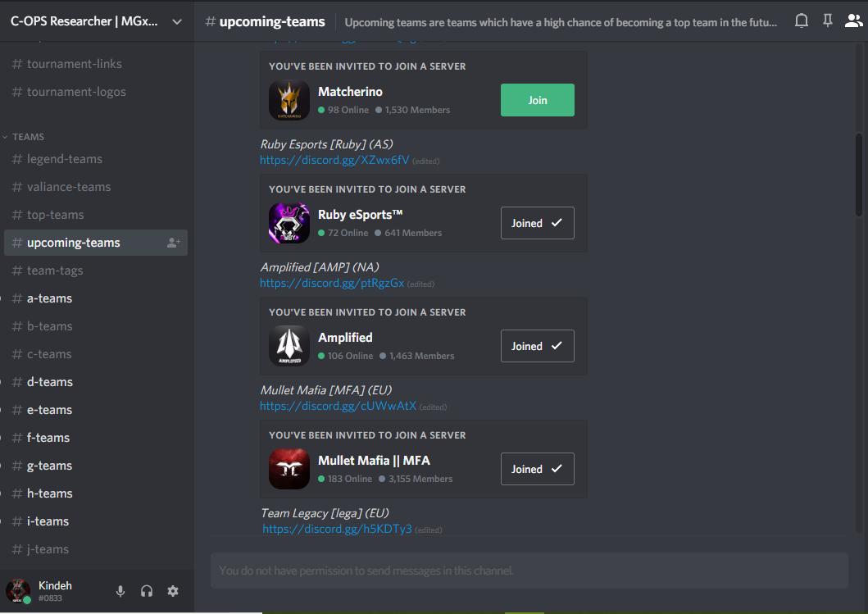Open valiance-teams channel
The width and height of the screenshot is (868, 614).
96,187
